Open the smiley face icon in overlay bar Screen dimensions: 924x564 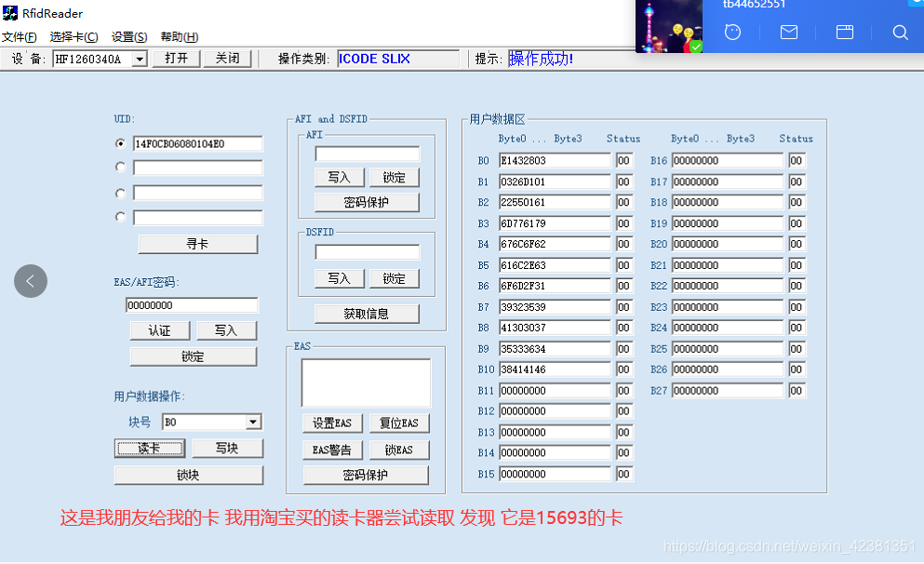732,32
